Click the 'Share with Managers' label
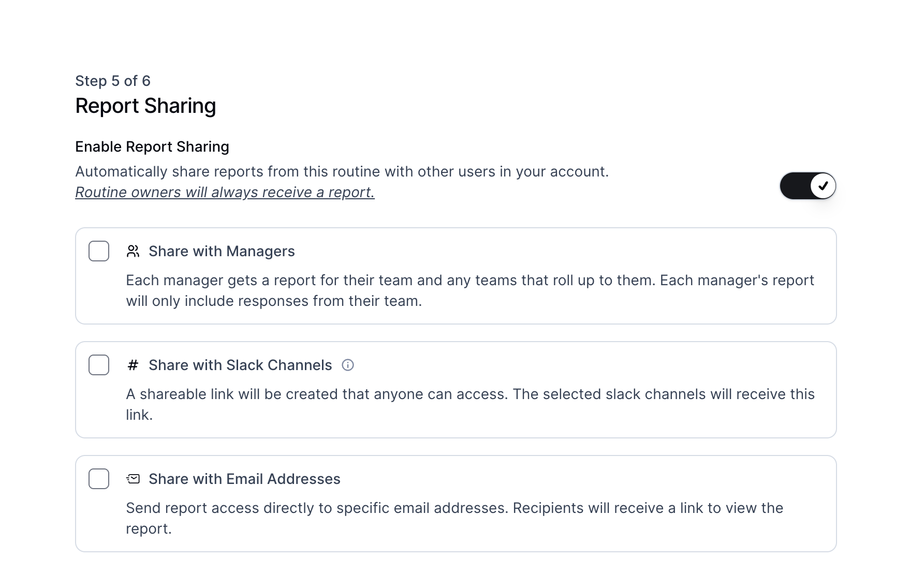The image size is (910, 588). [x=222, y=251]
